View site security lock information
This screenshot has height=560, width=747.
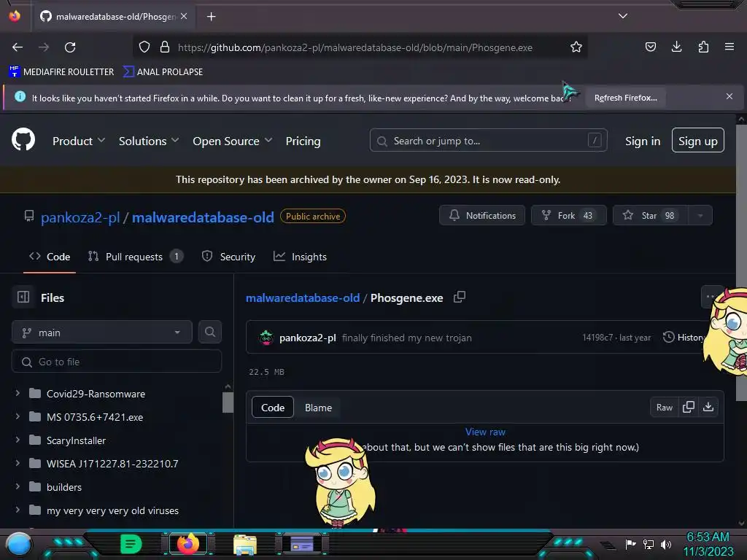click(165, 47)
